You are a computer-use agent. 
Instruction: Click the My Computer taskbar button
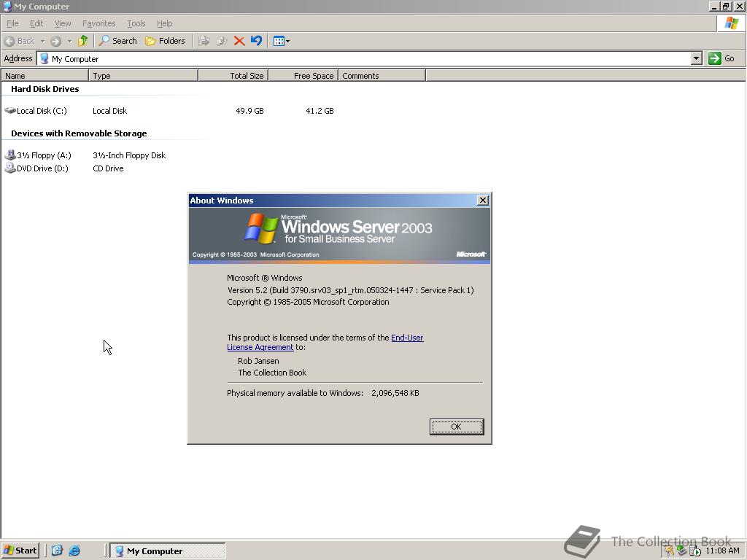point(168,551)
